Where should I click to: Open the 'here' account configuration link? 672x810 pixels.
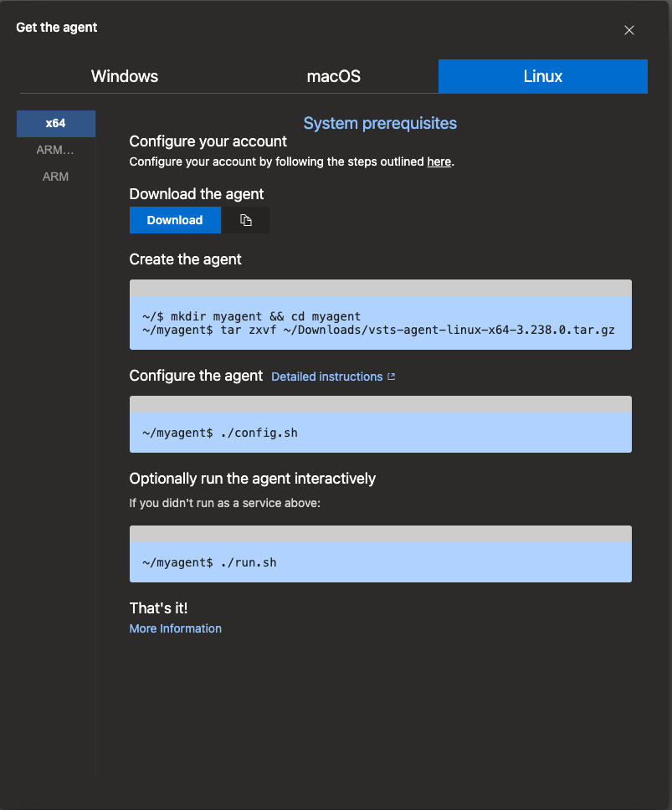tap(439, 161)
